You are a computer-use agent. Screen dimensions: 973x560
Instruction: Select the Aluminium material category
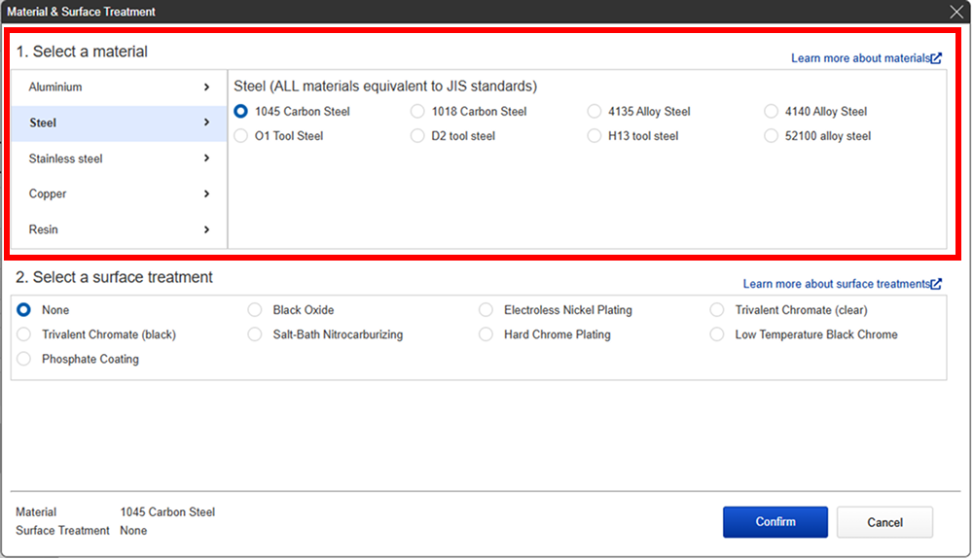[x=119, y=87]
